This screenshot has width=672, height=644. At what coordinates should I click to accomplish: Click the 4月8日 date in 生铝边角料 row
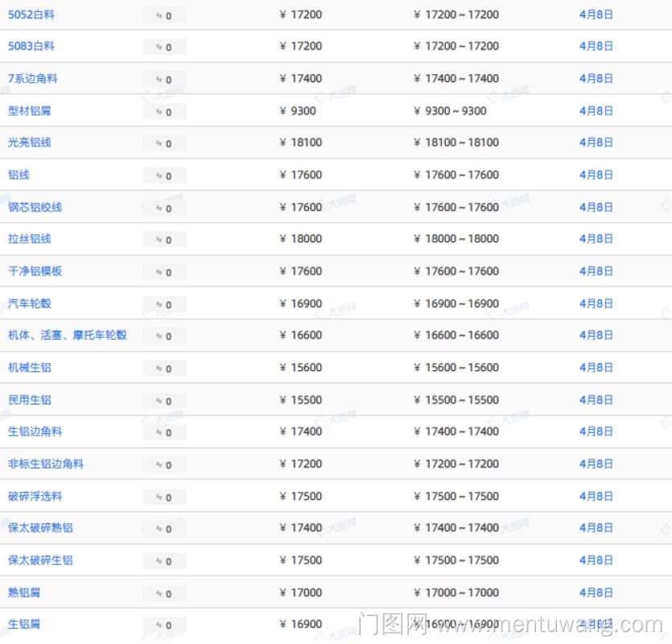(596, 431)
